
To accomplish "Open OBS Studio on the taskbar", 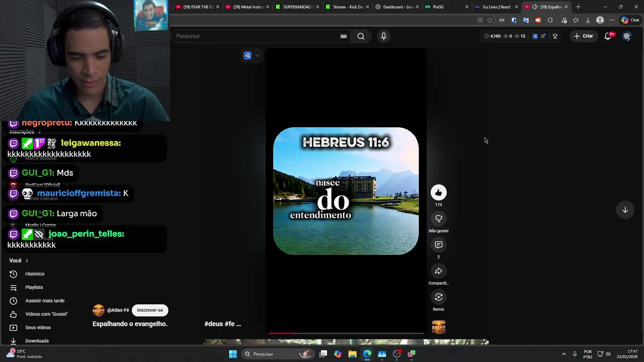I will coord(397,354).
